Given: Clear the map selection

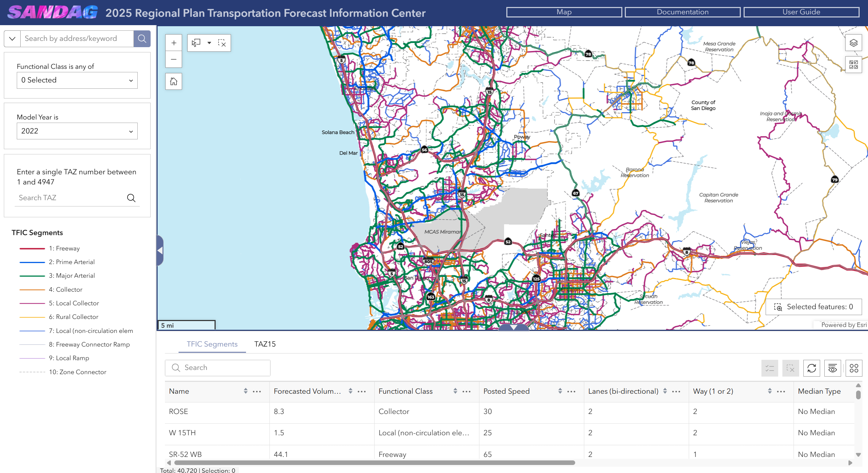Looking at the screenshot, I should pos(222,43).
